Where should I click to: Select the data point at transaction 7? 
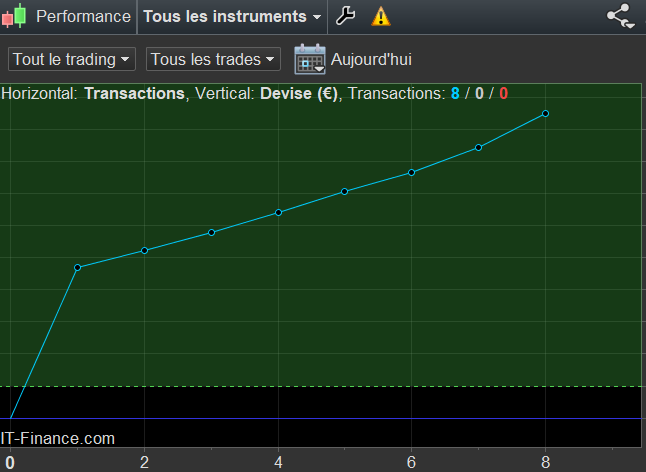click(478, 147)
